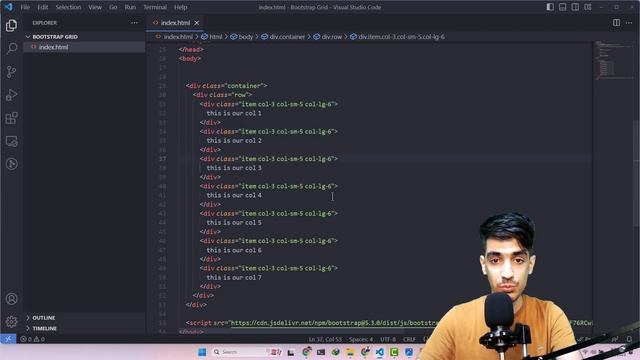Change end of line sequence CRLF
This screenshot has width=640, height=360.
(409, 339)
